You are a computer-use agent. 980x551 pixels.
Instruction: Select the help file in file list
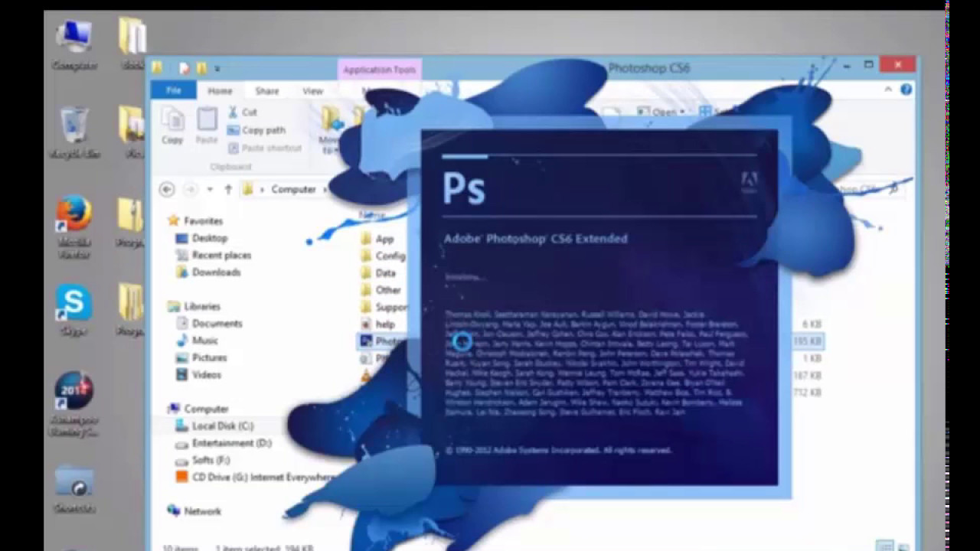pos(377,324)
